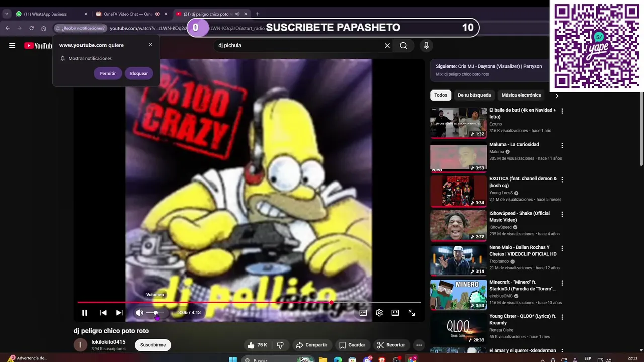The width and height of the screenshot is (644, 362).
Task: Open tab search dropdown arrow
Action: point(7,14)
